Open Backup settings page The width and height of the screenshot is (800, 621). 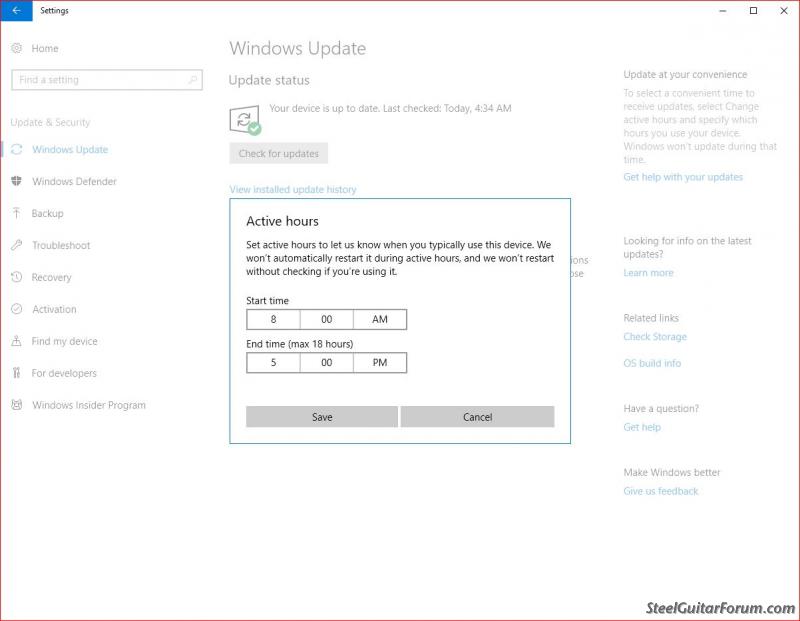(47, 213)
